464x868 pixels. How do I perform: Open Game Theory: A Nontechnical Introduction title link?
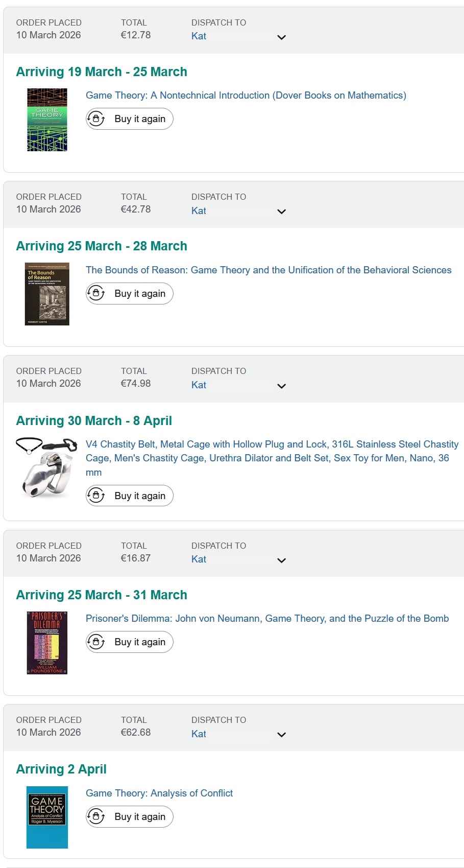[246, 96]
